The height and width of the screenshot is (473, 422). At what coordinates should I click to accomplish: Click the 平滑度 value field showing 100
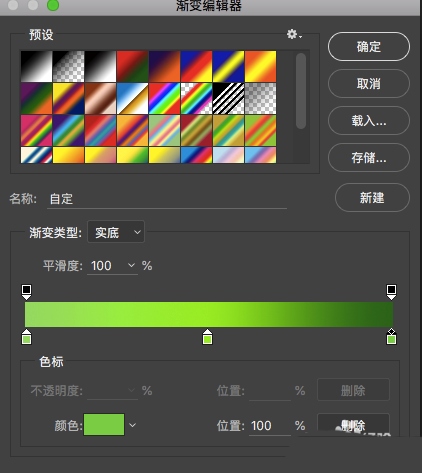tap(106, 266)
